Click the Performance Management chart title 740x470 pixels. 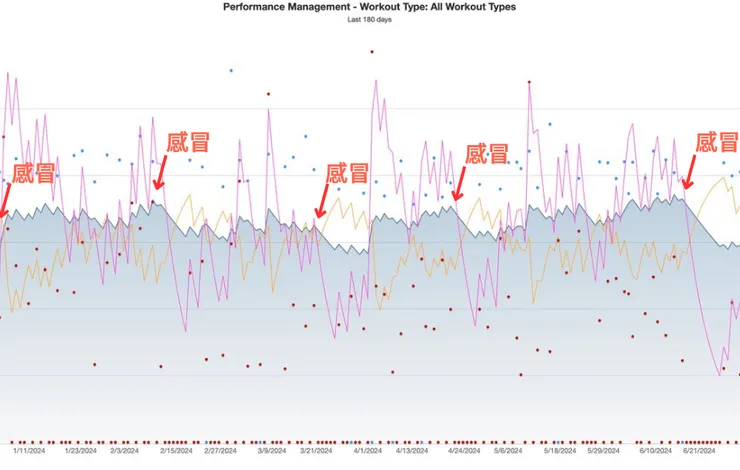tap(369, 7)
